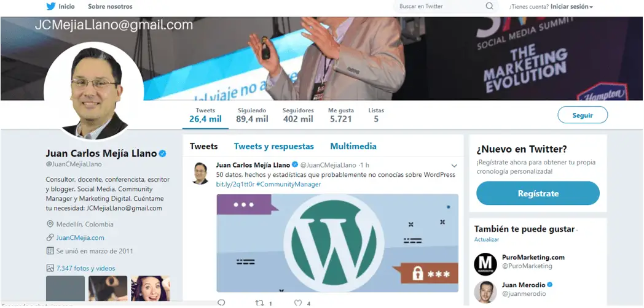Switch to Tweets y respuestas tab
Screen dimensions: 644x308
pos(274,147)
